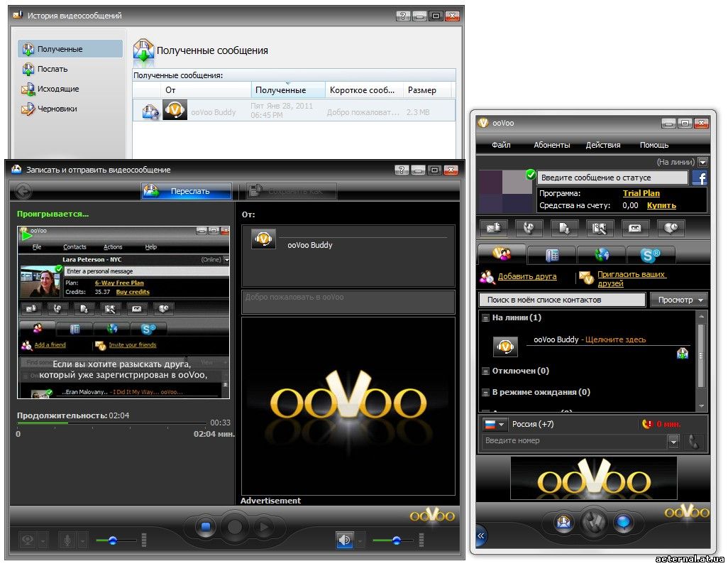Click the Help question mark in History window title bar
Screen dimensions: 728x566
(402, 16)
